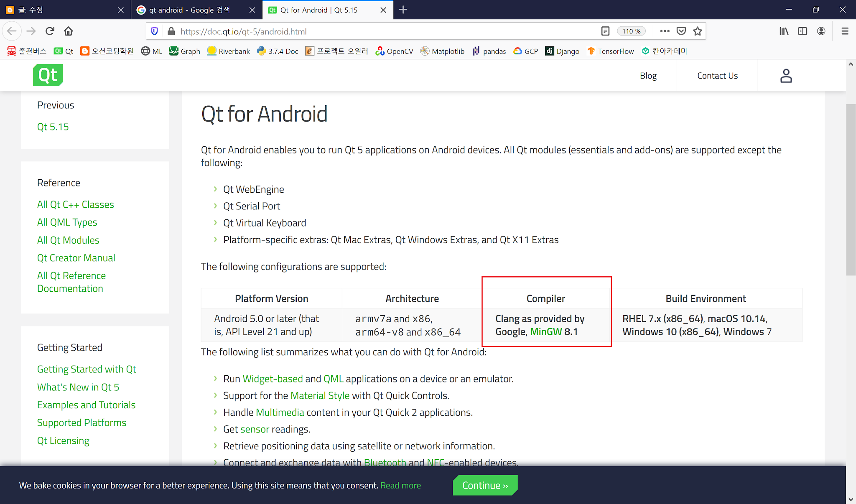Open the pandas bookmark
The height and width of the screenshot is (504, 856).
[x=489, y=51]
